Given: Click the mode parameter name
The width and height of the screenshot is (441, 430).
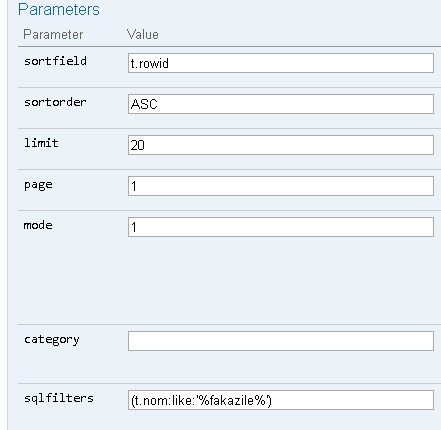Looking at the screenshot, I should (x=38, y=225).
